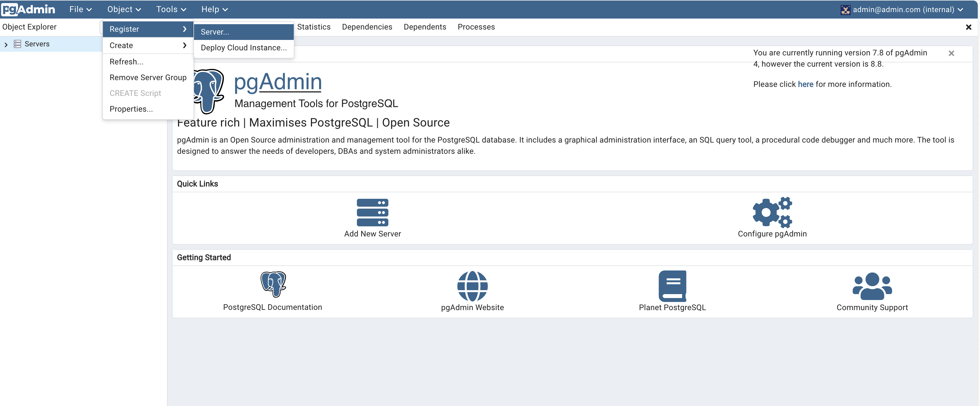This screenshot has width=980, height=406.
Task: Click the 'here' link for version info
Action: (x=805, y=84)
